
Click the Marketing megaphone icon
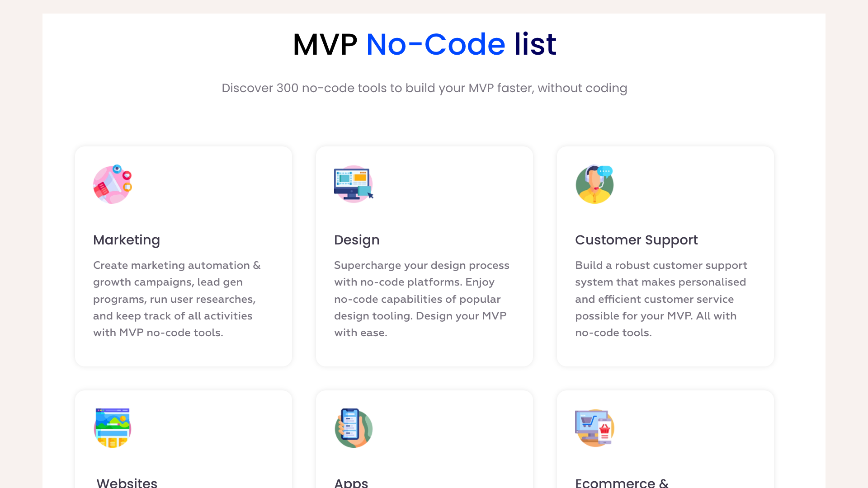113,184
